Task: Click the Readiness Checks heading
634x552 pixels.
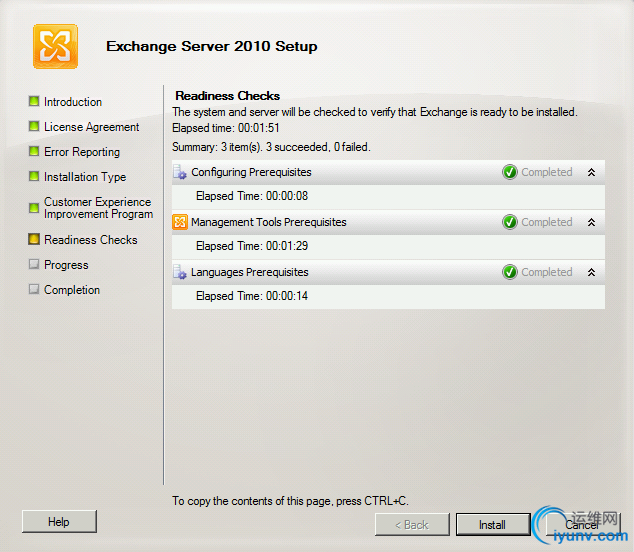Action: tap(227, 96)
